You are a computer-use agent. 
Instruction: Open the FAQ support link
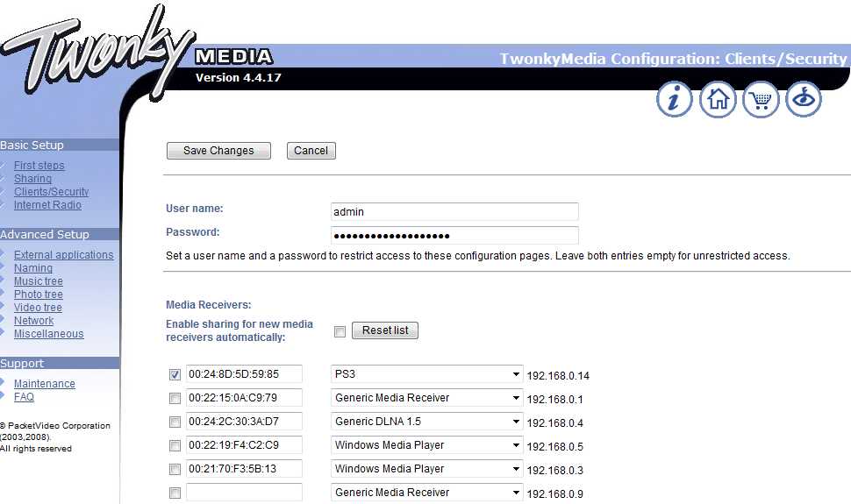(x=24, y=396)
